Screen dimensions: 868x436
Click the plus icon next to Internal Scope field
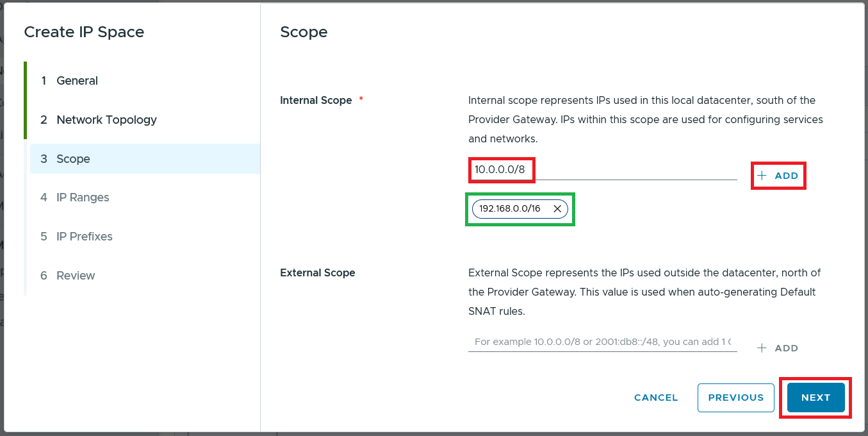pos(762,176)
